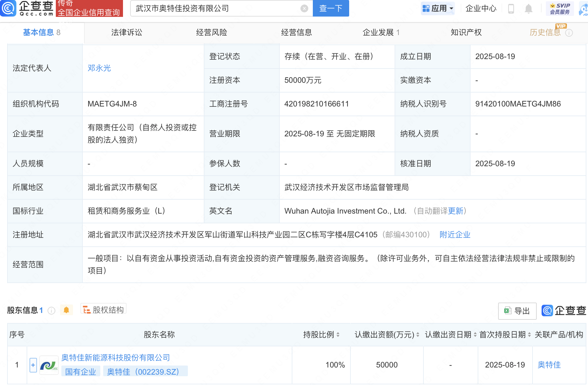Select the region 湖北省武汉市蔡甸区
The image size is (588, 385).
pos(123,187)
